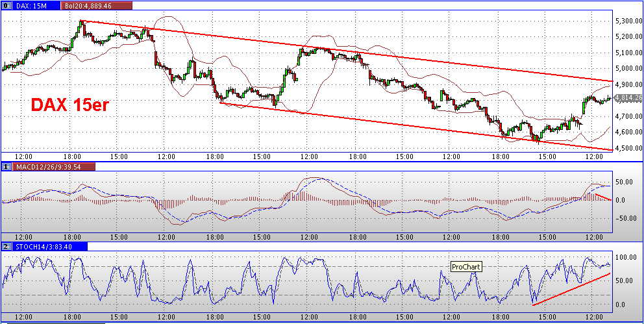Click the panel 2 icon beside STOCH label
644x324 pixels.
(x=6, y=246)
